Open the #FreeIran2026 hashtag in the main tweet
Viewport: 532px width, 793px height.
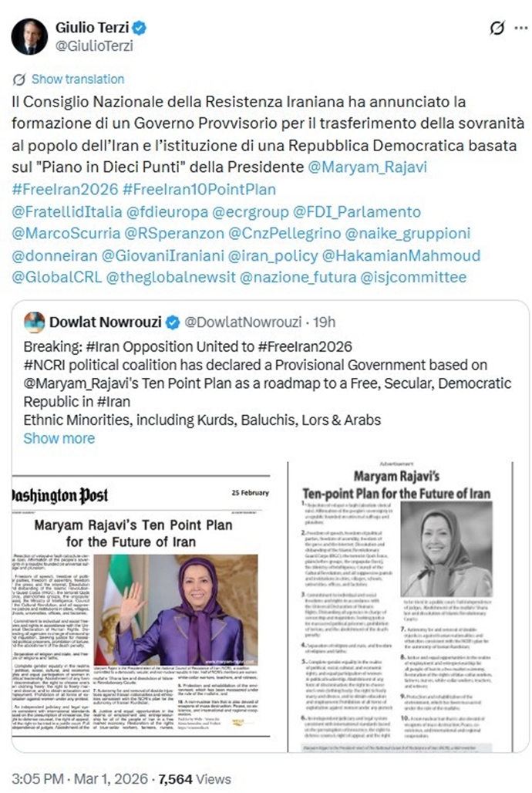pos(65,189)
